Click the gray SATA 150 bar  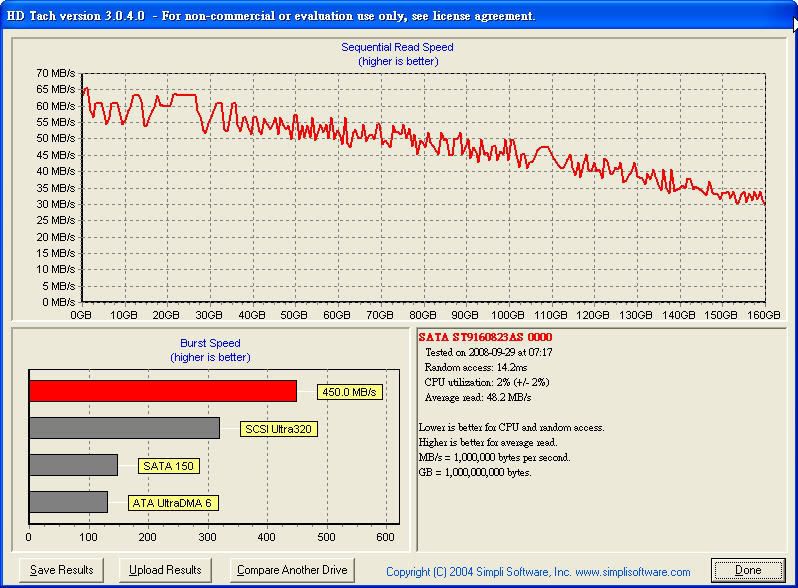tap(73, 465)
